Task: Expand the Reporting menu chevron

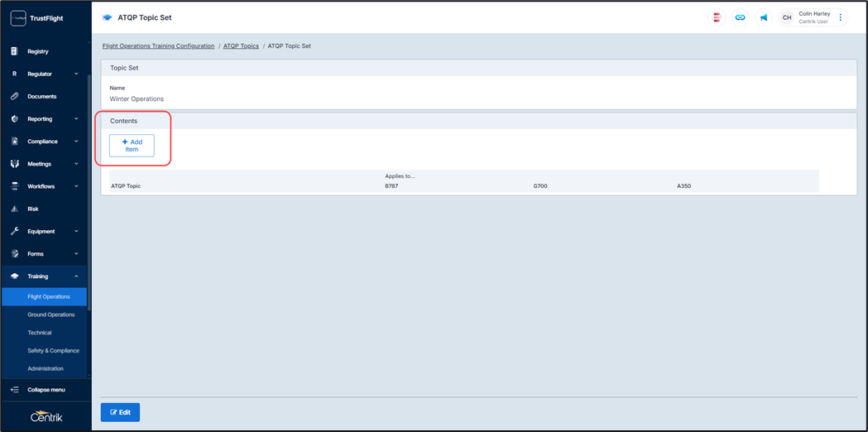Action: (x=76, y=119)
